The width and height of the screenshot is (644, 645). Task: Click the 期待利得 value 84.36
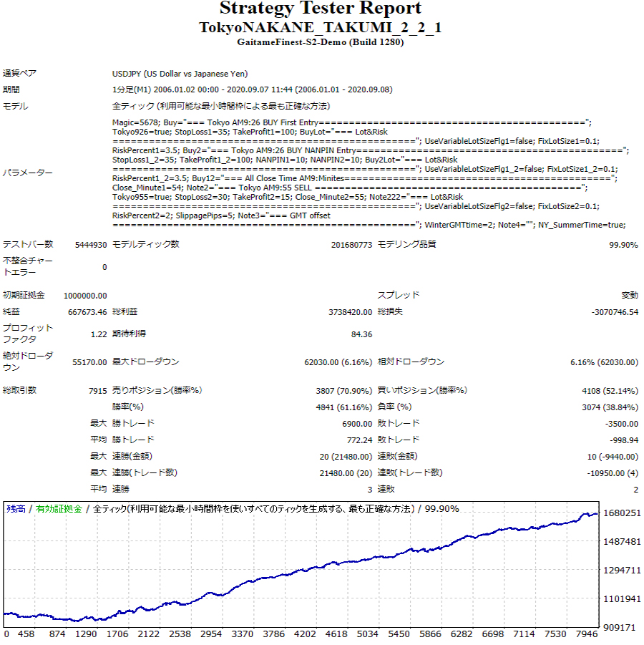pos(361,334)
